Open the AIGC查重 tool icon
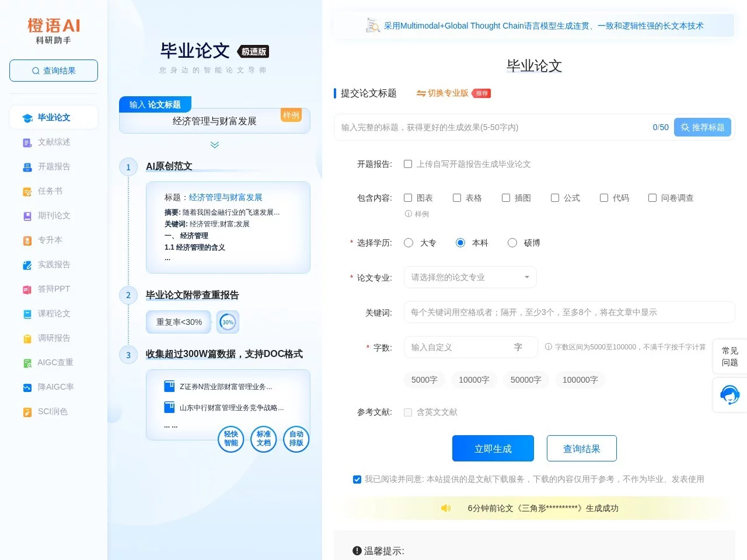The width and height of the screenshot is (747, 560). pos(27,362)
